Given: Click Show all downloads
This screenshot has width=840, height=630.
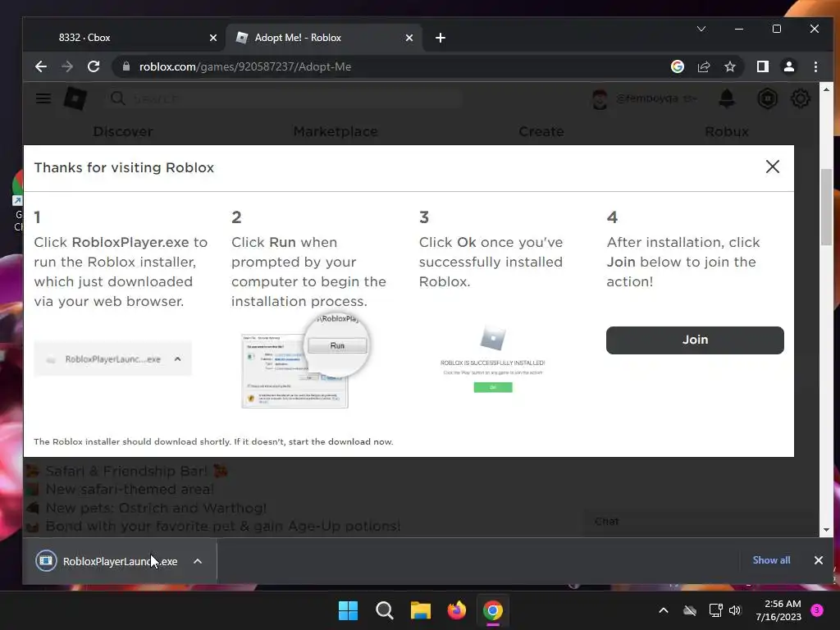Looking at the screenshot, I should 771,559.
